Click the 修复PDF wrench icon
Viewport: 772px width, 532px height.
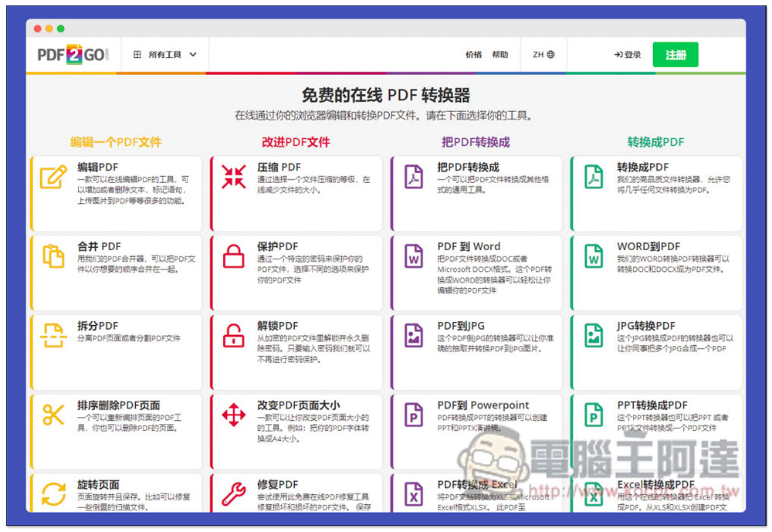pos(233,494)
